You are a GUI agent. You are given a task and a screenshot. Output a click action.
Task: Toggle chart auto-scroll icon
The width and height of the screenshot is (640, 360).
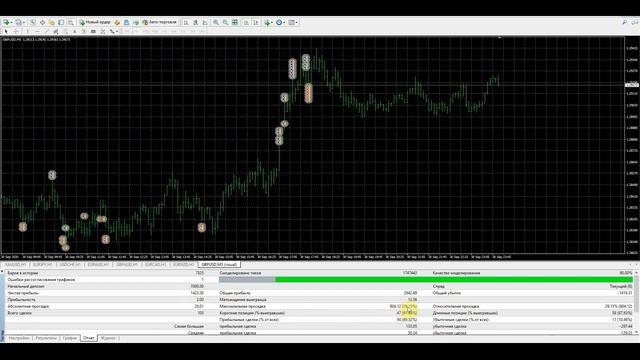pyautogui.click(x=247, y=22)
